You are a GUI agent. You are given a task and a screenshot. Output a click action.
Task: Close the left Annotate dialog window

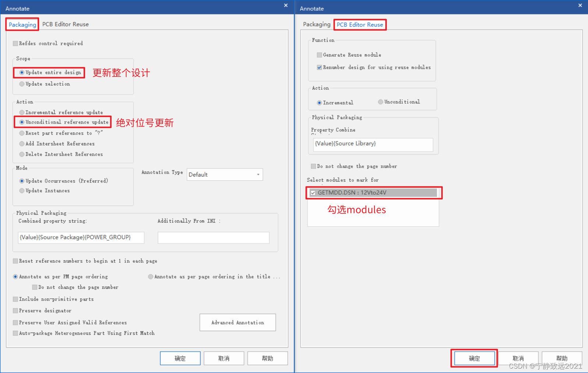point(286,6)
